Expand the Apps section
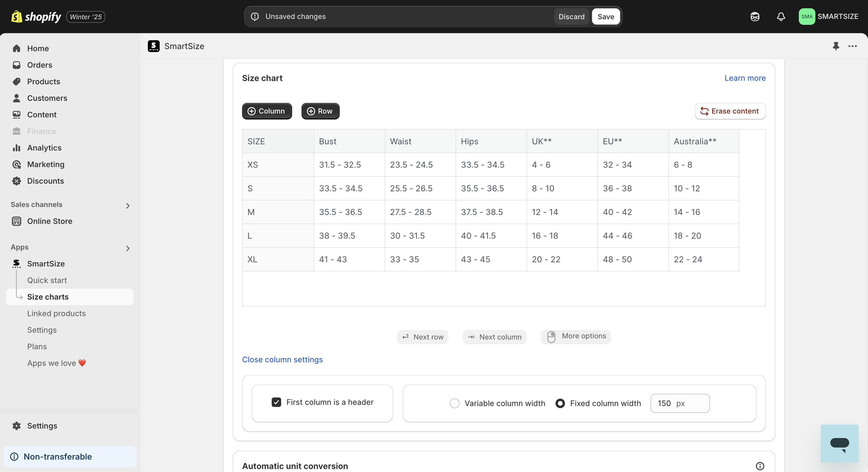Screen dimensions: 868x472 click(x=127, y=248)
